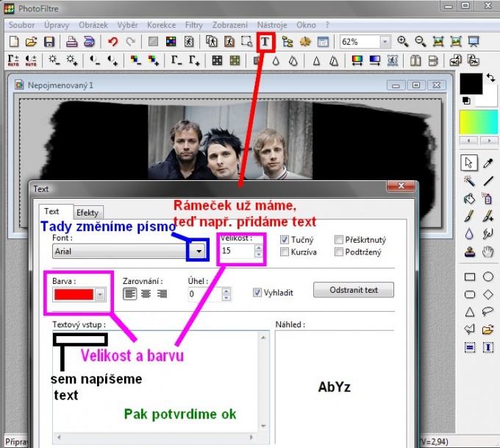
Task: Select the spray can tool
Action: coord(488,199)
